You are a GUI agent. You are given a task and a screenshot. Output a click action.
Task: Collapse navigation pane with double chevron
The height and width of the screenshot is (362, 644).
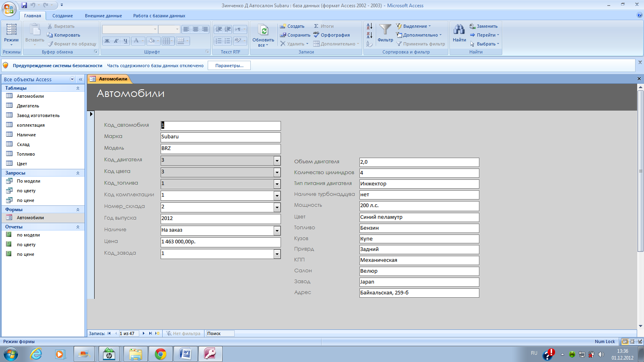pos(80,79)
